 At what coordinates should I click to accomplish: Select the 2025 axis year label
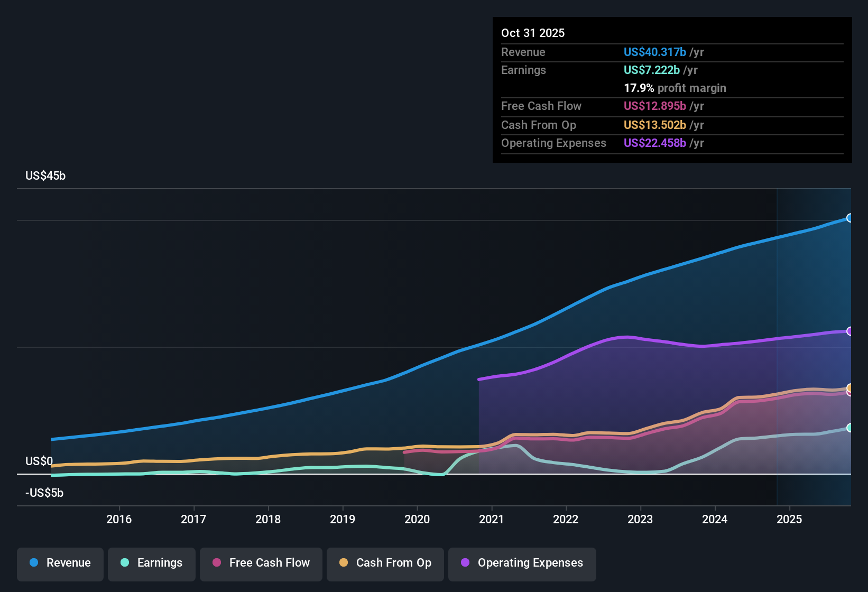click(x=790, y=520)
